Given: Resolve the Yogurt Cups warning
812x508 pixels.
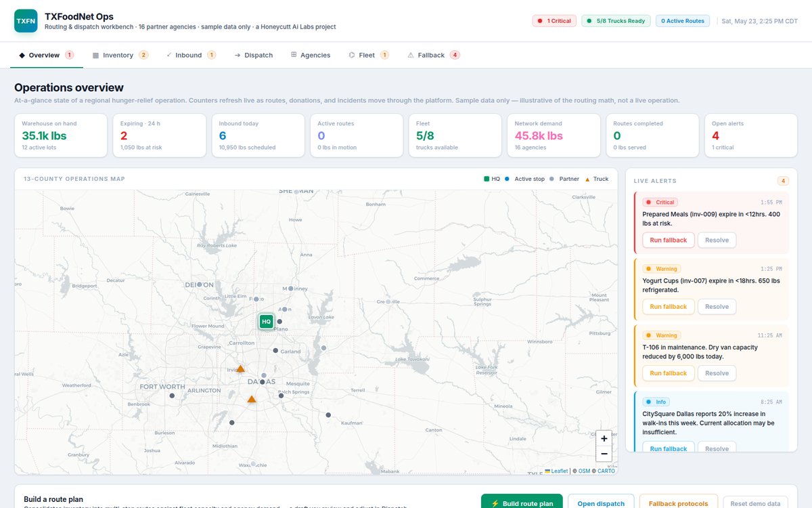Looking at the screenshot, I should point(717,307).
